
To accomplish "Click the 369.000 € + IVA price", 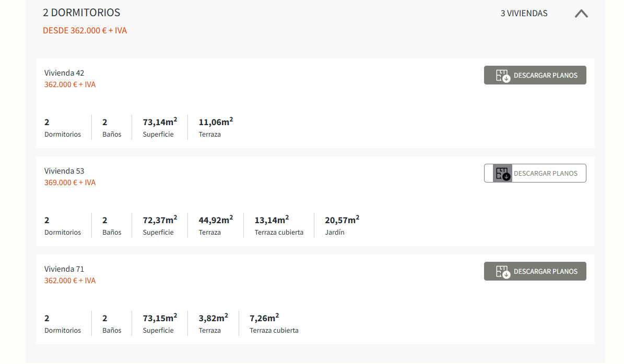I will 70,183.
